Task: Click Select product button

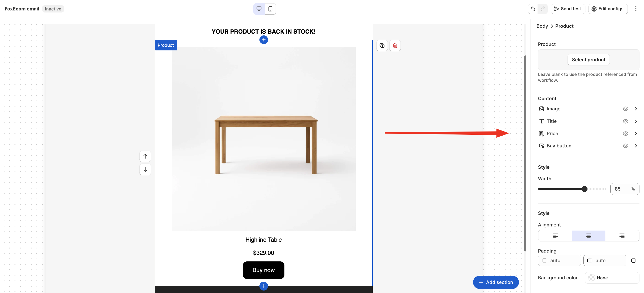Action: pos(589,60)
